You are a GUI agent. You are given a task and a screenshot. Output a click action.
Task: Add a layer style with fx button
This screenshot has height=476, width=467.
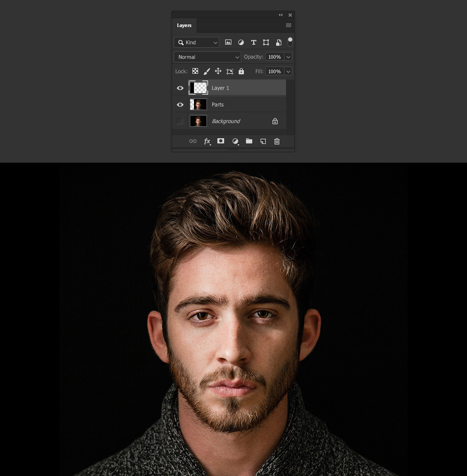[207, 141]
